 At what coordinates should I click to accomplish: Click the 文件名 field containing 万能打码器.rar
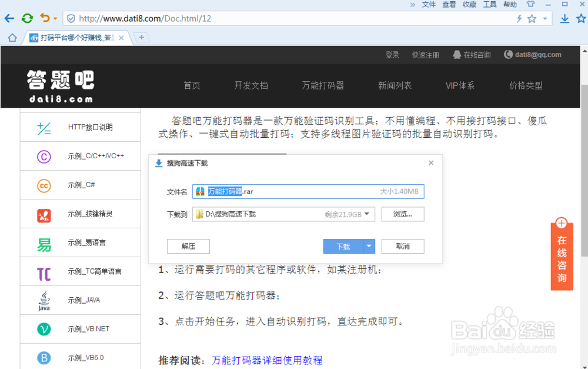tap(308, 191)
